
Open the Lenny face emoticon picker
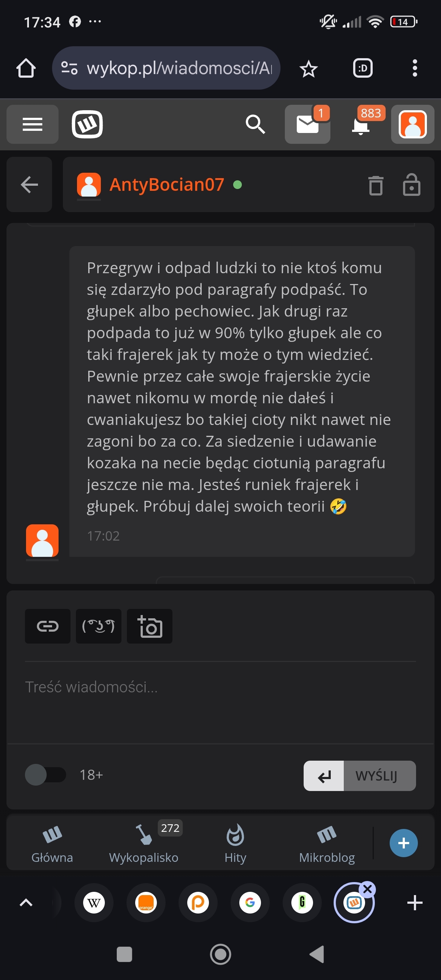[99, 626]
